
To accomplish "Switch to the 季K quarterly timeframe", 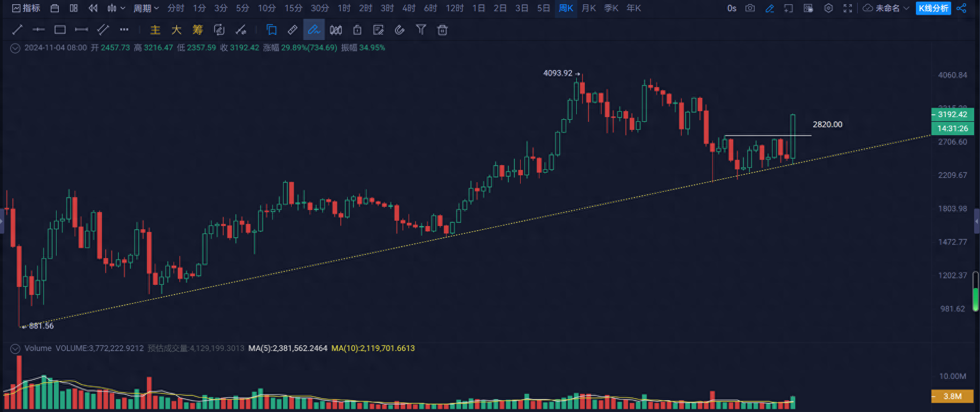I will [x=611, y=8].
